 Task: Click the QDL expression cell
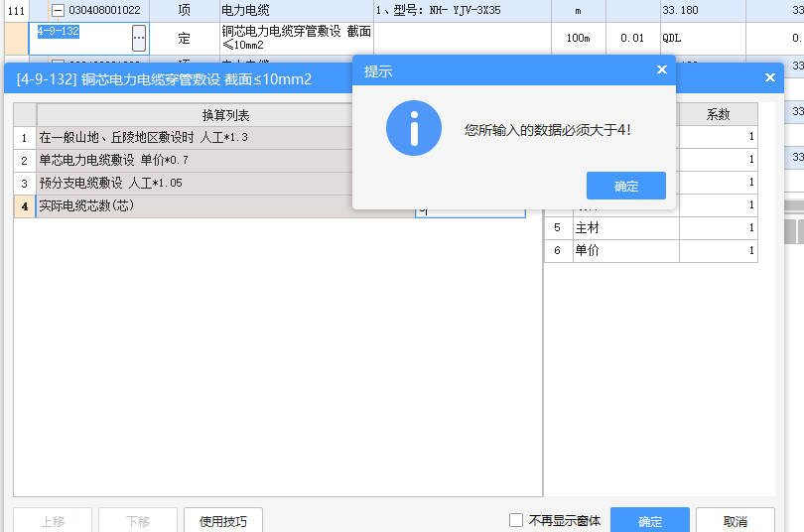click(703, 38)
